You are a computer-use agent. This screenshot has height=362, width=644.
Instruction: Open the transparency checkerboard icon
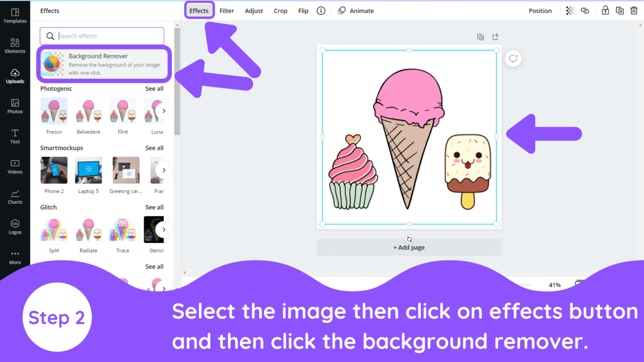click(x=570, y=11)
